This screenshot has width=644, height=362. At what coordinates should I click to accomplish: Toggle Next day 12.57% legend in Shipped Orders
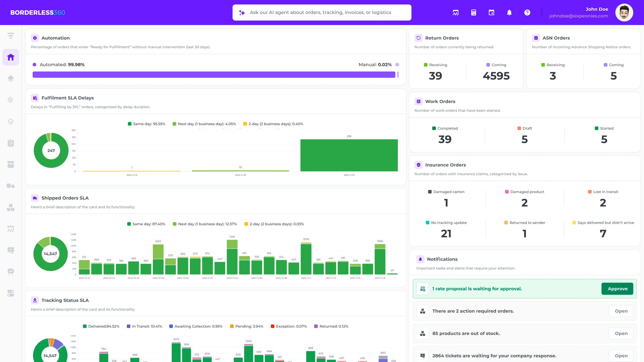(205, 224)
